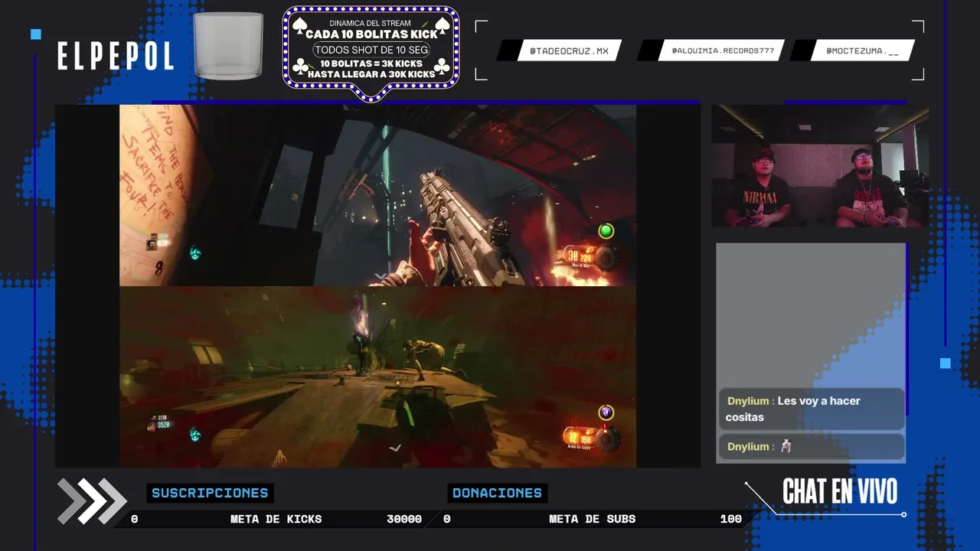The image size is (980, 551).
Task: Click the 3520 score in bottom game view
Action: coord(163,425)
